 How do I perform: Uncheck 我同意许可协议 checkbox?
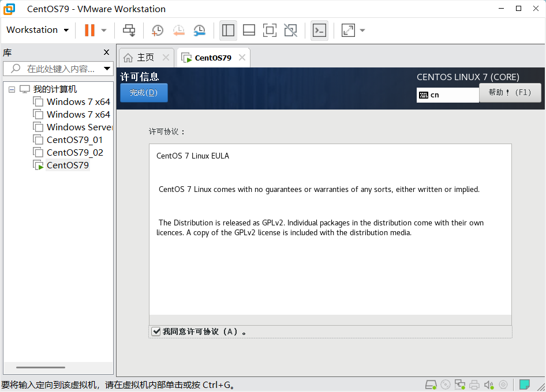(156, 331)
